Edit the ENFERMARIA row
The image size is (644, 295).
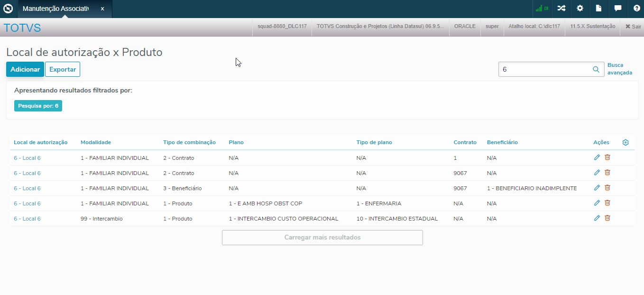(597, 203)
